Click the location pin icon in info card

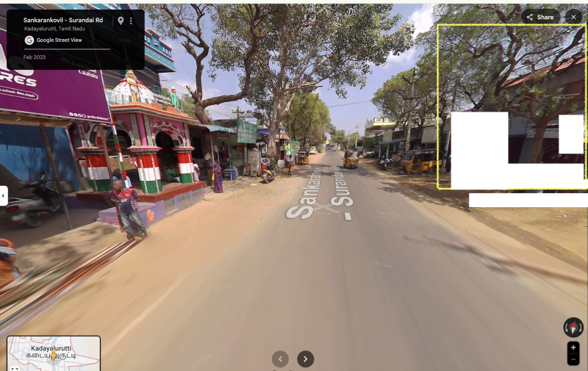click(121, 21)
